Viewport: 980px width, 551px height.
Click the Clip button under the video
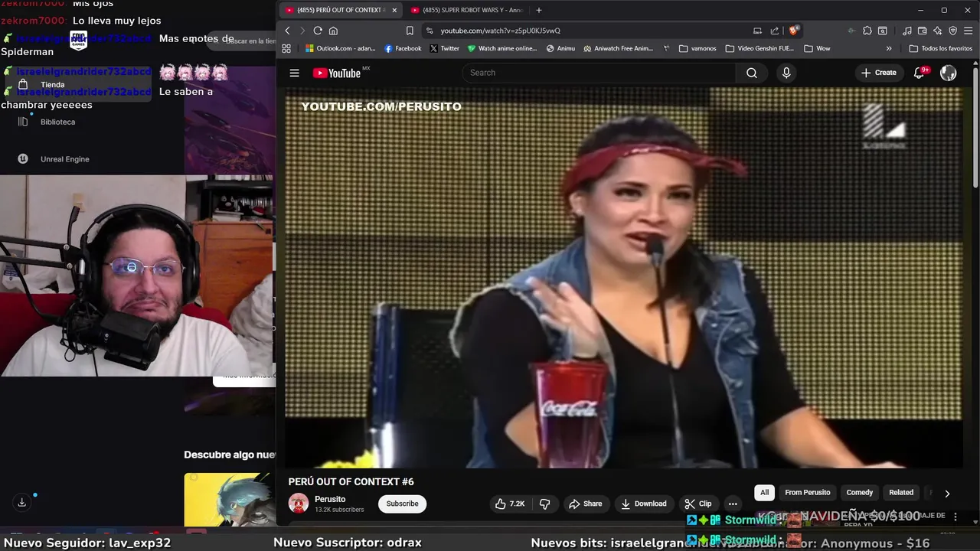pyautogui.click(x=697, y=504)
